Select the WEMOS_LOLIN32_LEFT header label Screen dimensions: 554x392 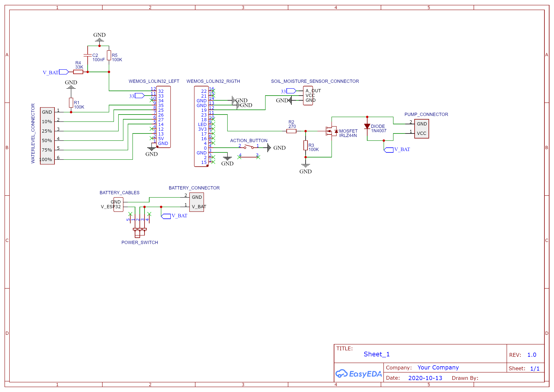(154, 81)
